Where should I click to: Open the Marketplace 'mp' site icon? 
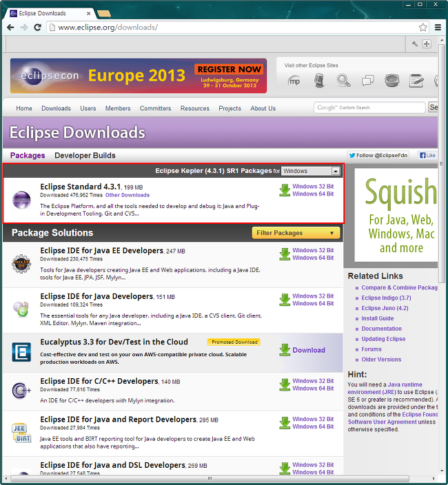tap(294, 81)
